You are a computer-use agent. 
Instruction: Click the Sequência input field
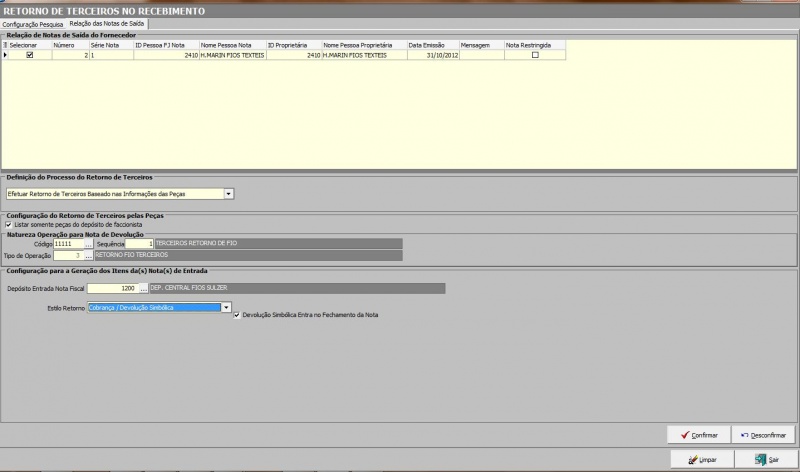click(139, 244)
